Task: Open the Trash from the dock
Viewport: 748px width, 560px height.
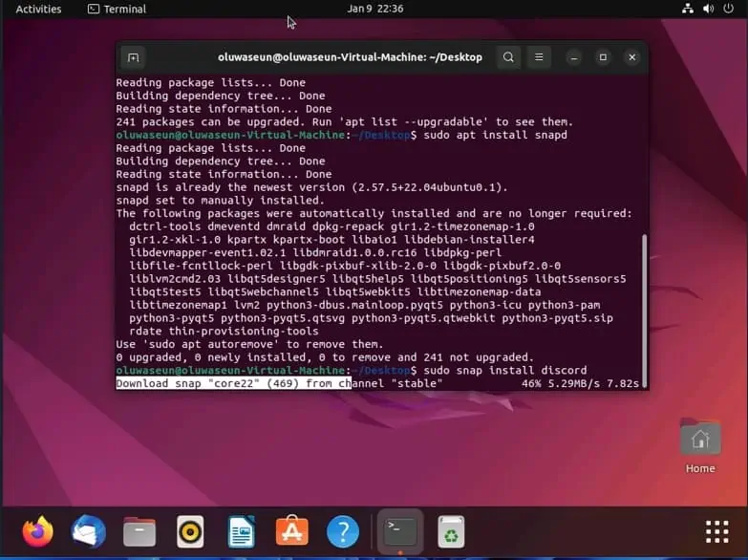Action: (x=451, y=531)
